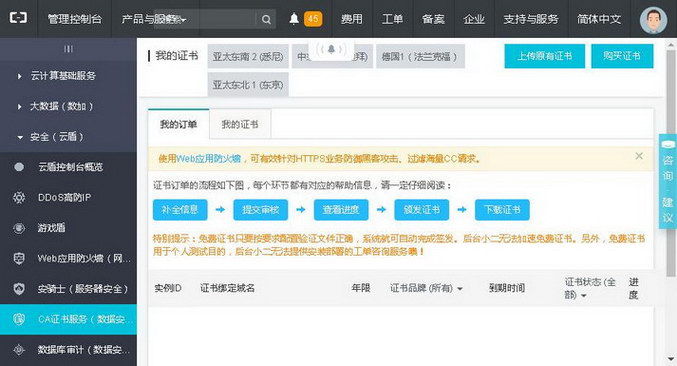Viewport: 677px width, 366px height.
Task: Click the DDoS高防IP gear icon
Action: (19, 198)
